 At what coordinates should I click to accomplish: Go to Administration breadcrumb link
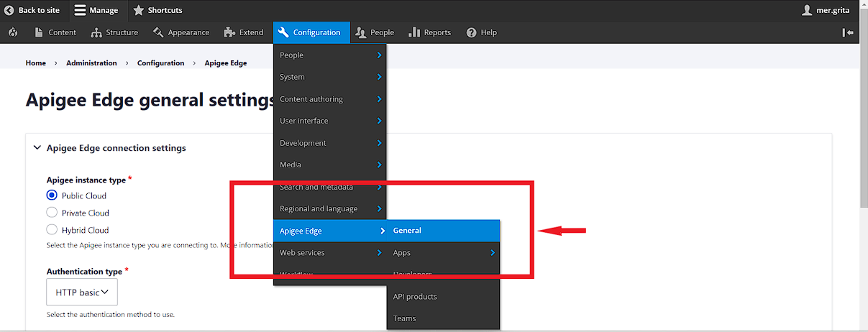tap(91, 63)
